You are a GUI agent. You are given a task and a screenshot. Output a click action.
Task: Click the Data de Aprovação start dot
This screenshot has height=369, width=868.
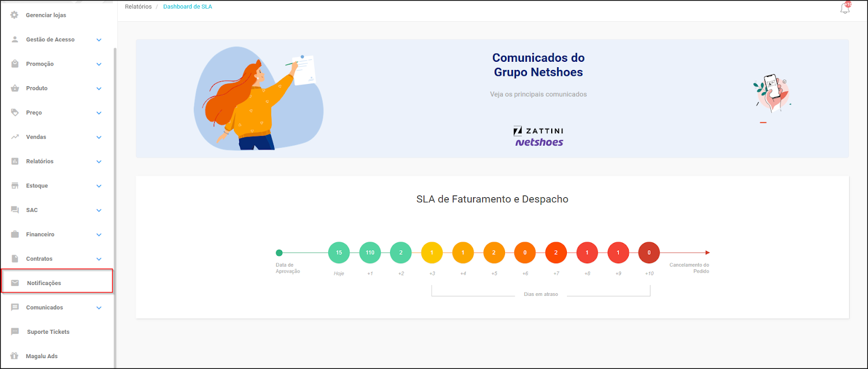click(x=279, y=253)
